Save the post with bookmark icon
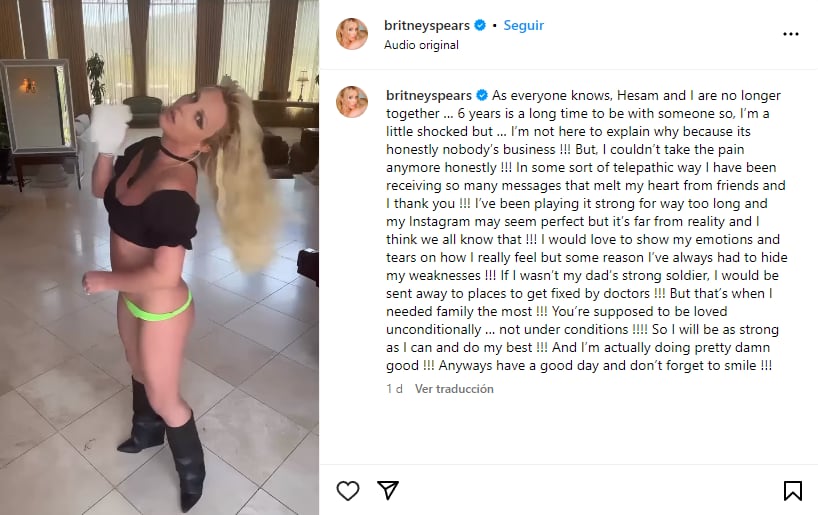The image size is (818, 515). (x=792, y=490)
